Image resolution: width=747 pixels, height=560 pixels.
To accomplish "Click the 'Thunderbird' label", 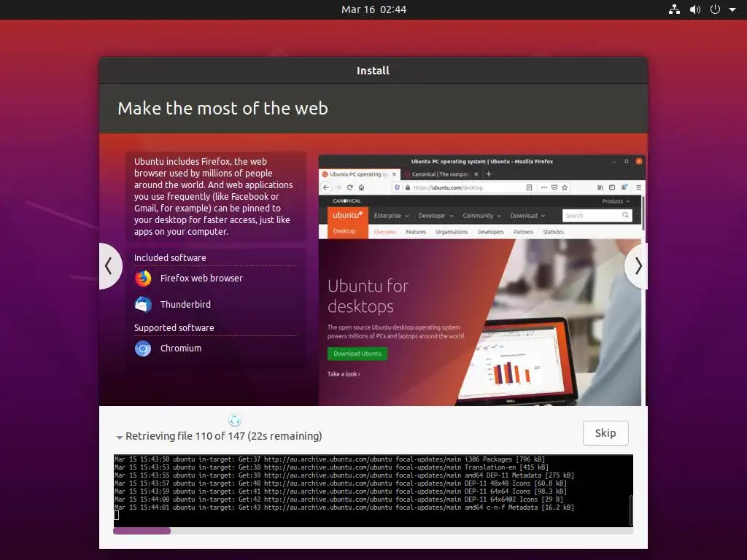I will point(185,304).
